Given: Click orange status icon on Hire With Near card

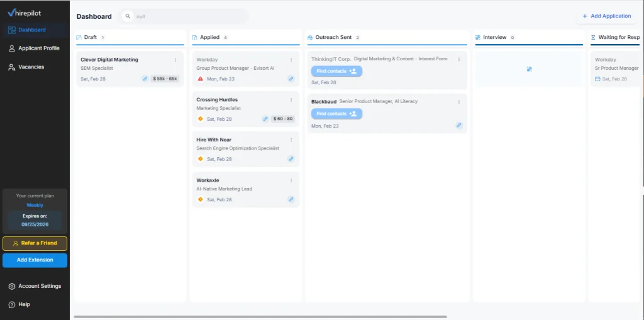Looking at the screenshot, I should (201, 158).
